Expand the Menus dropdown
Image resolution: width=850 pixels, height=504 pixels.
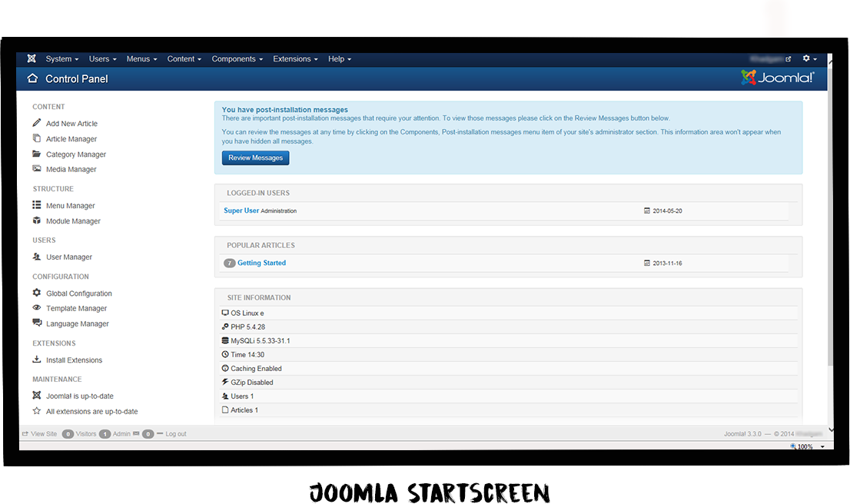pos(141,58)
